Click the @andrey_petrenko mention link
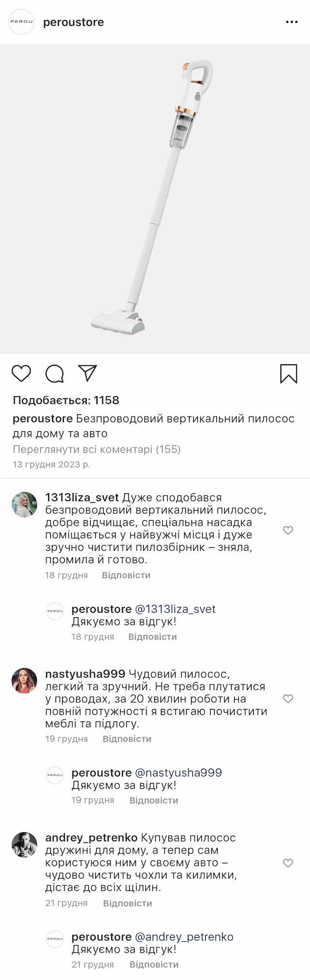Image resolution: width=310 pixels, height=980 pixels. tap(184, 937)
